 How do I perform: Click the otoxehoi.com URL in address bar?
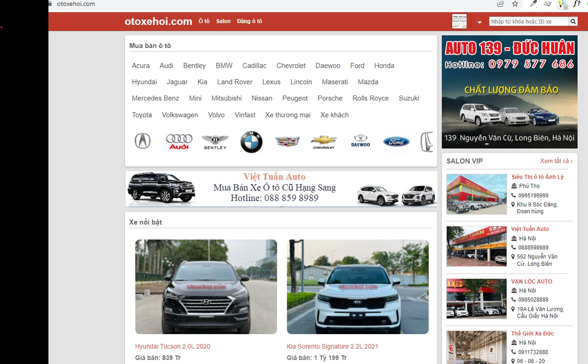[76, 4]
